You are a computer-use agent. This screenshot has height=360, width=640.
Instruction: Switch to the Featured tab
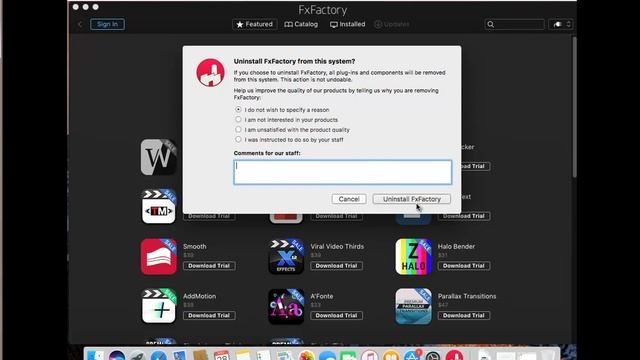pos(255,24)
